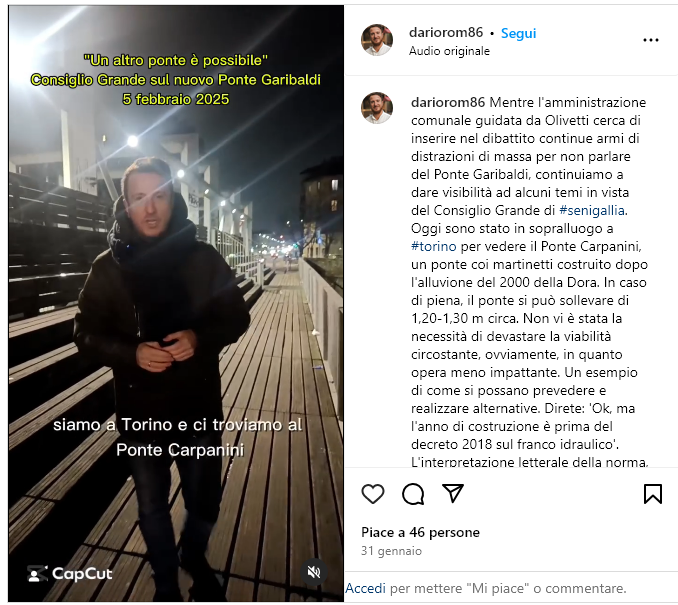This screenshot has width=678, height=605.
Task: Click the CapCut watermark logo
Action: coord(70,574)
